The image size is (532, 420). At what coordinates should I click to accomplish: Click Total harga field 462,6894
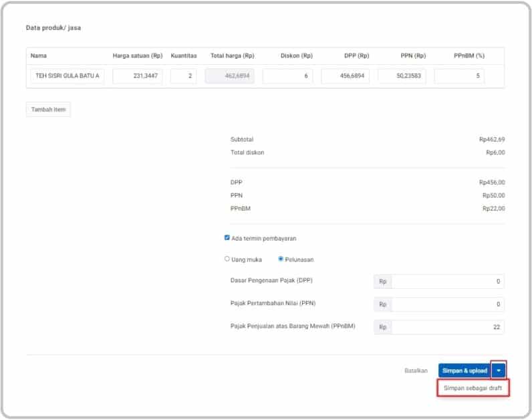click(230, 76)
